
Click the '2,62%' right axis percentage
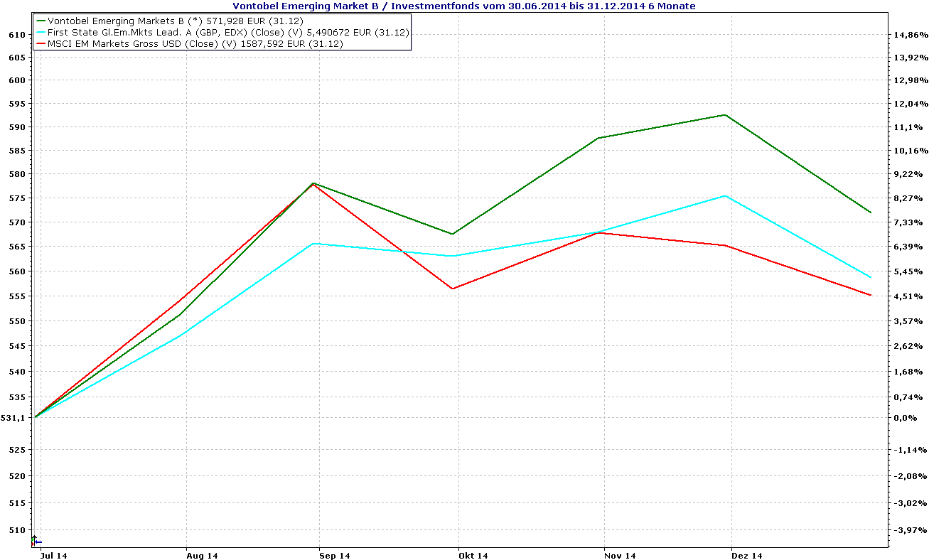click(907, 346)
